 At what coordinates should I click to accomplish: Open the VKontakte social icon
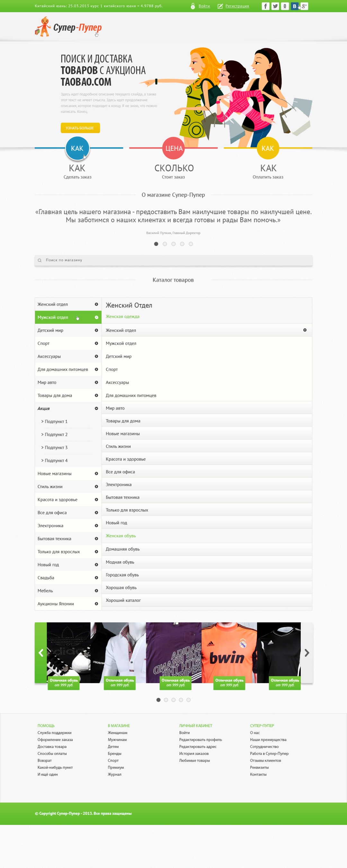[294, 6]
